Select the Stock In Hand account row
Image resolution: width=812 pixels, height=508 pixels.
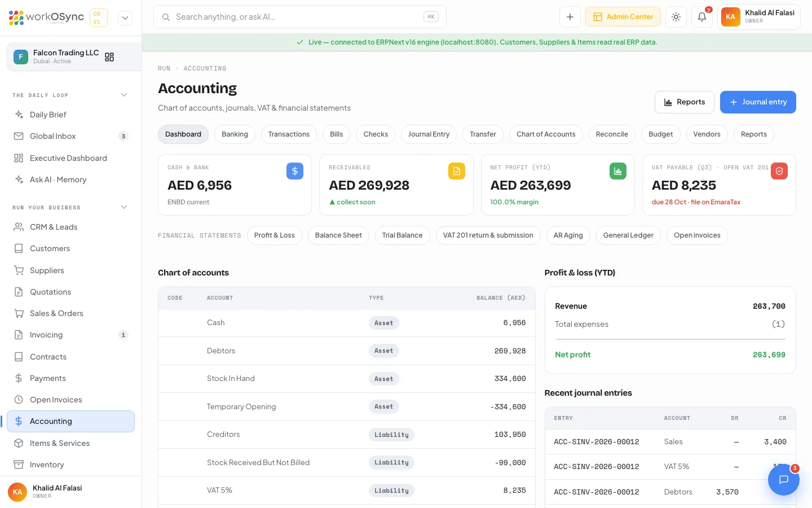pyautogui.click(x=347, y=379)
